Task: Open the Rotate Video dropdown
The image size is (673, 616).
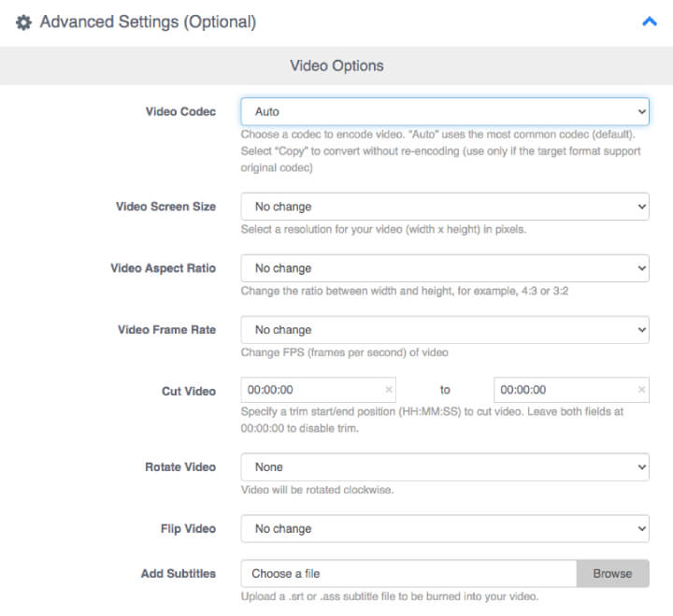Action: tap(445, 466)
